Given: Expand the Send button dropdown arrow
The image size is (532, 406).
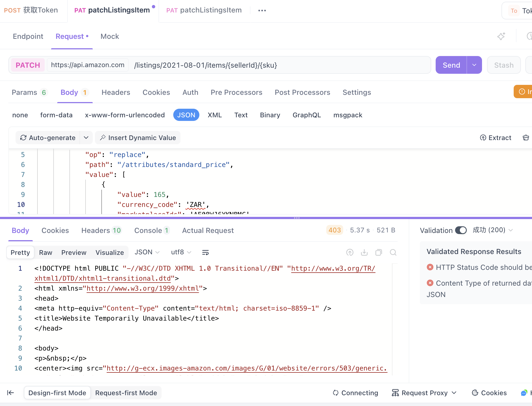Looking at the screenshot, I should coord(474,65).
